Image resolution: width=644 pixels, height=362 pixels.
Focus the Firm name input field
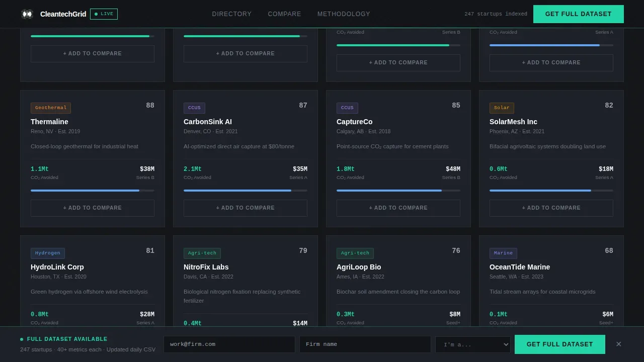tap(365, 344)
